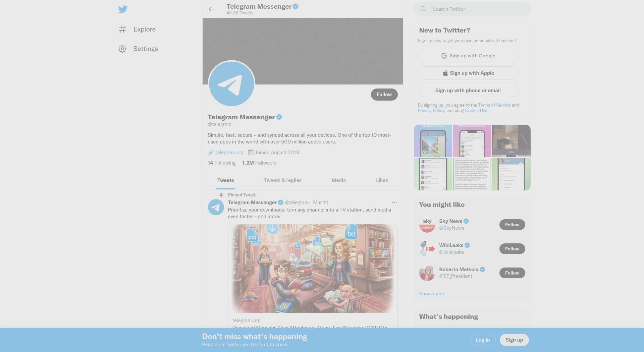The image size is (644, 352).
Task: Go back using the arrow icon
Action: 211,9
